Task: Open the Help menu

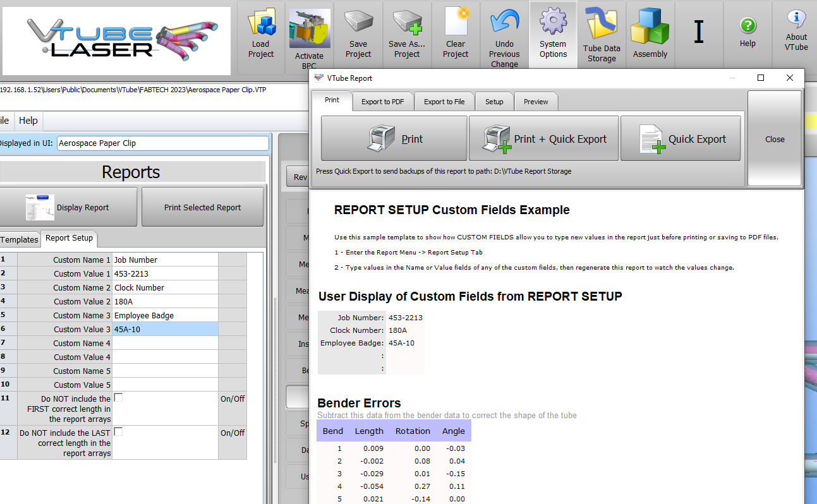Action: [28, 121]
